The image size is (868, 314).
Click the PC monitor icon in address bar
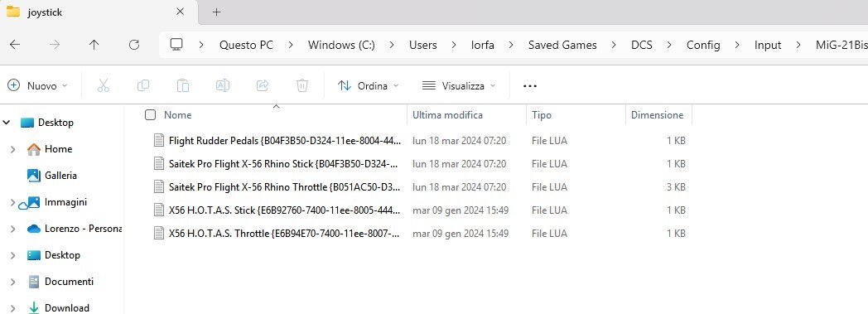point(176,45)
